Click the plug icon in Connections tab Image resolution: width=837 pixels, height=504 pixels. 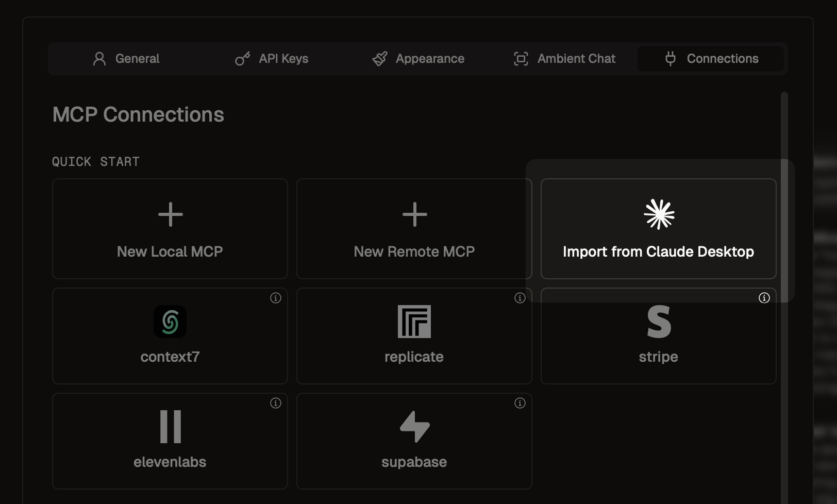point(671,59)
